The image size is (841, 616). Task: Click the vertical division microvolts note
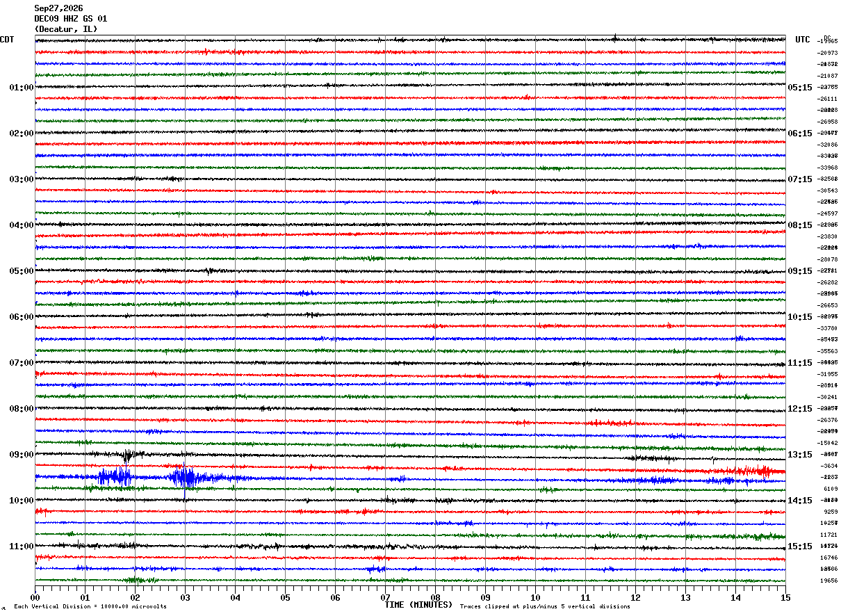pos(90,606)
